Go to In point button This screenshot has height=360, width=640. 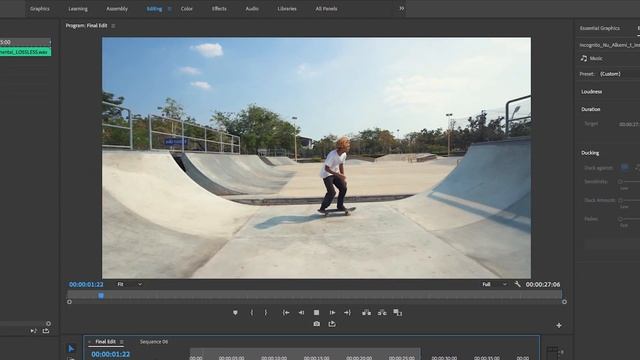coord(286,313)
